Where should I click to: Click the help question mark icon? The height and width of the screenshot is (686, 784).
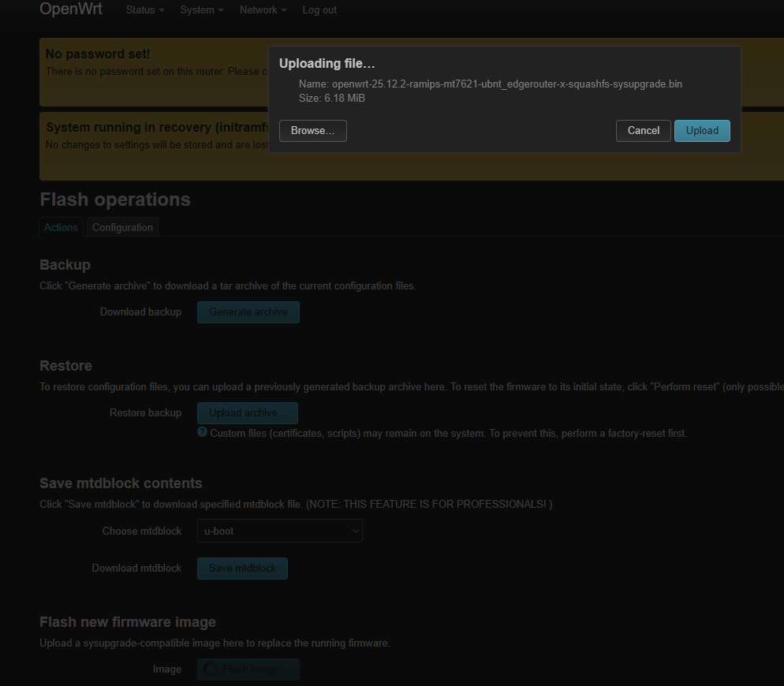tap(202, 432)
